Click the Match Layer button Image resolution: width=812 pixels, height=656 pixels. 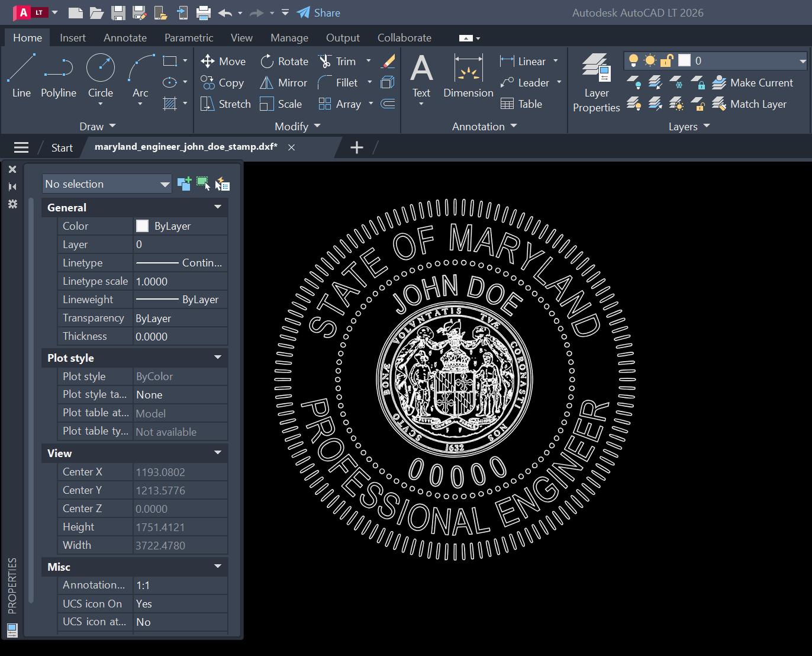point(749,104)
